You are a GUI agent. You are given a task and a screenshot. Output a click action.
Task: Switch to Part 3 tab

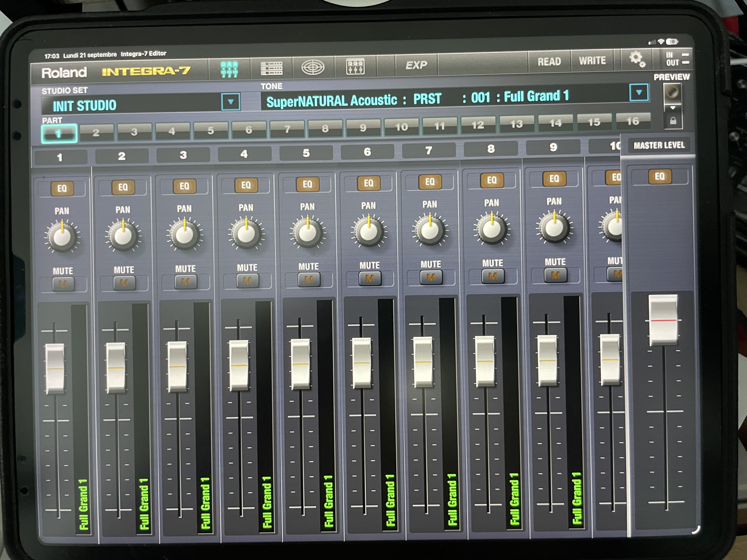(134, 132)
